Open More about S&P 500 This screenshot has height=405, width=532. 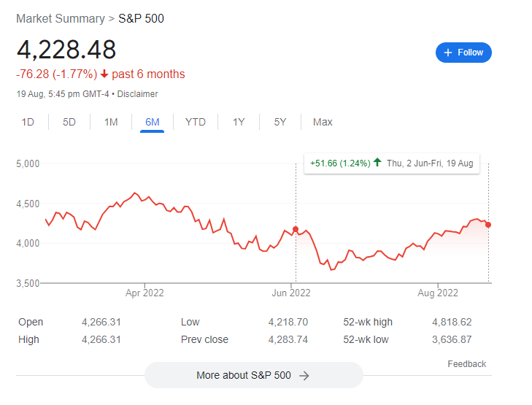point(254,375)
